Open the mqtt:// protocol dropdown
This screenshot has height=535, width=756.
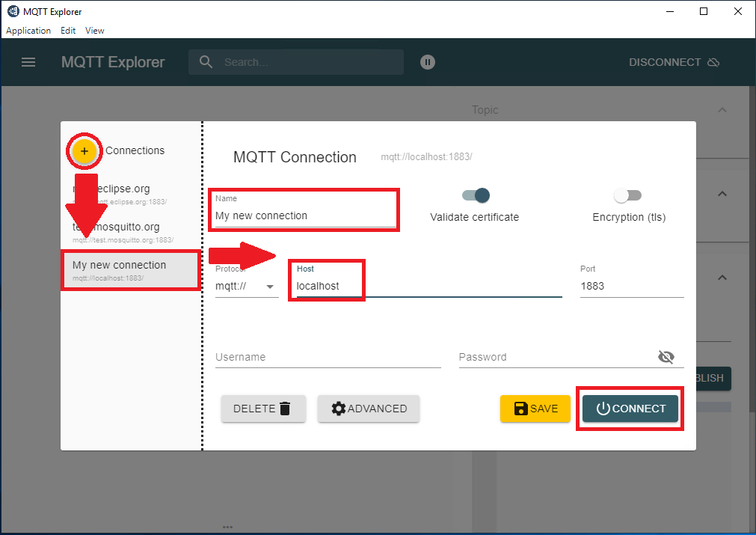247,286
